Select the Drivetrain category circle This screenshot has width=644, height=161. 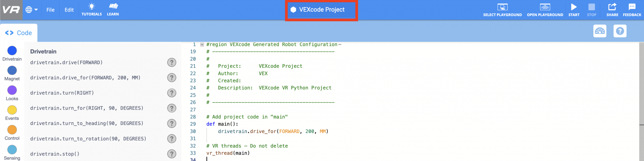pyautogui.click(x=12, y=51)
